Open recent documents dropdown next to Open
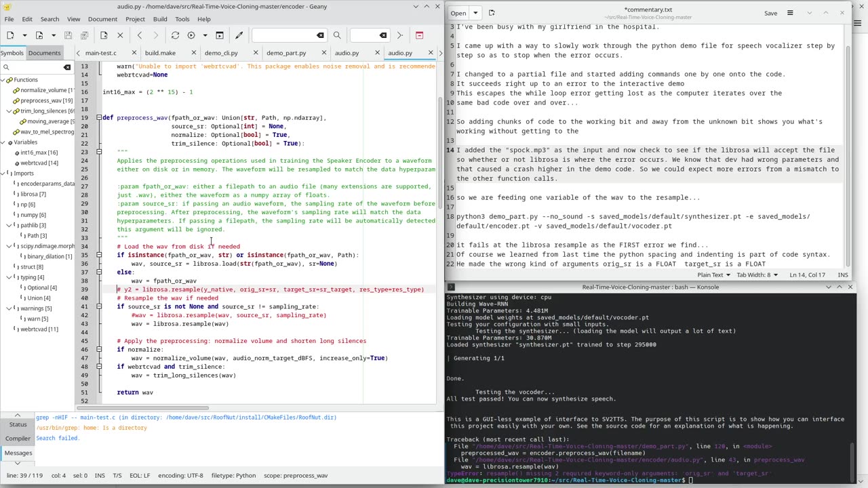 tap(475, 13)
